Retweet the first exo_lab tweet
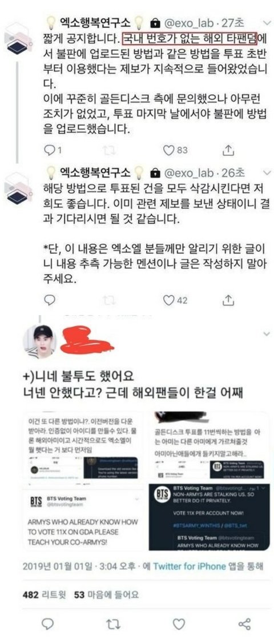 tap(109, 151)
